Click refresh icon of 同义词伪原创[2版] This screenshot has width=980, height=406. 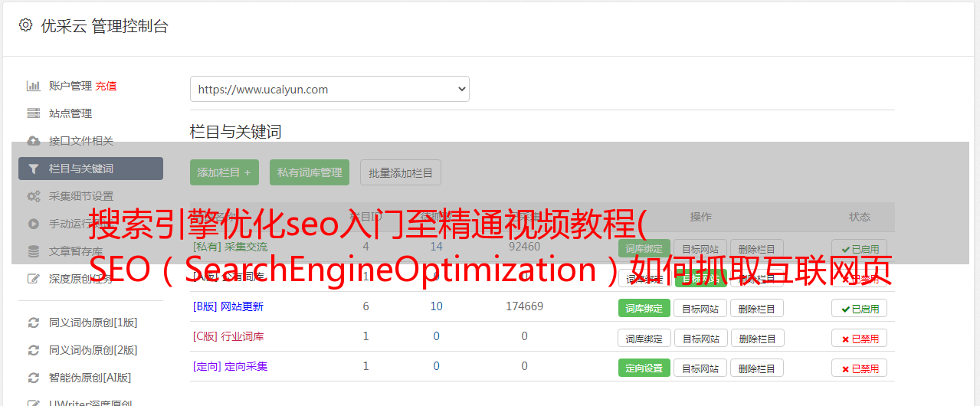[x=33, y=350]
